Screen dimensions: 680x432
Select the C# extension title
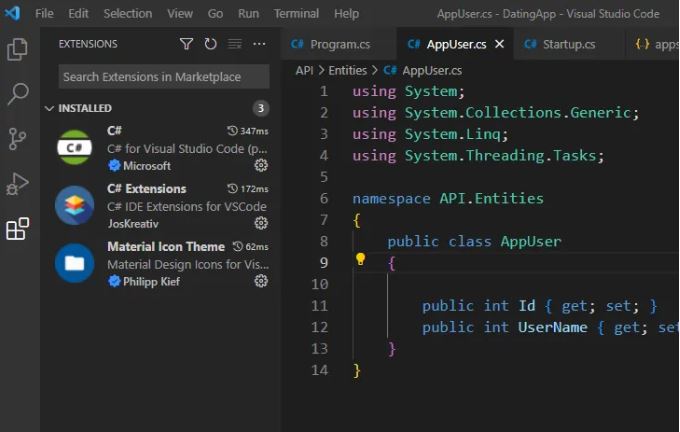tap(114, 131)
